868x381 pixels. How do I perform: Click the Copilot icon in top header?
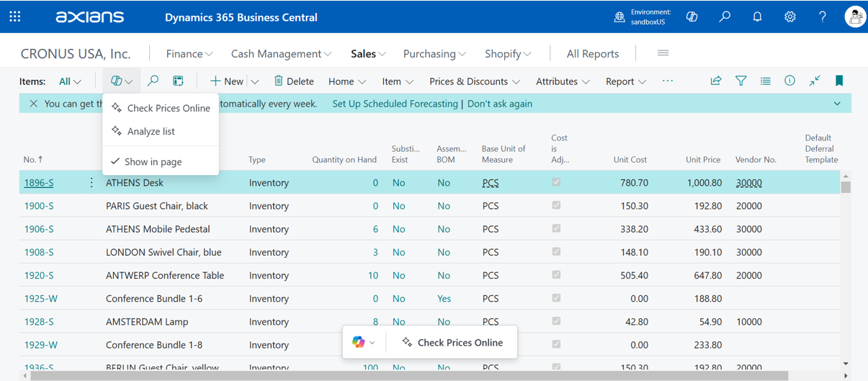692,17
